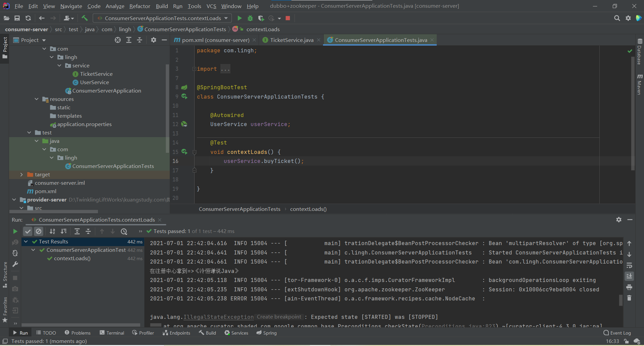
Task: Click the Project tree horizontal scrollbar
Action: coord(54,212)
